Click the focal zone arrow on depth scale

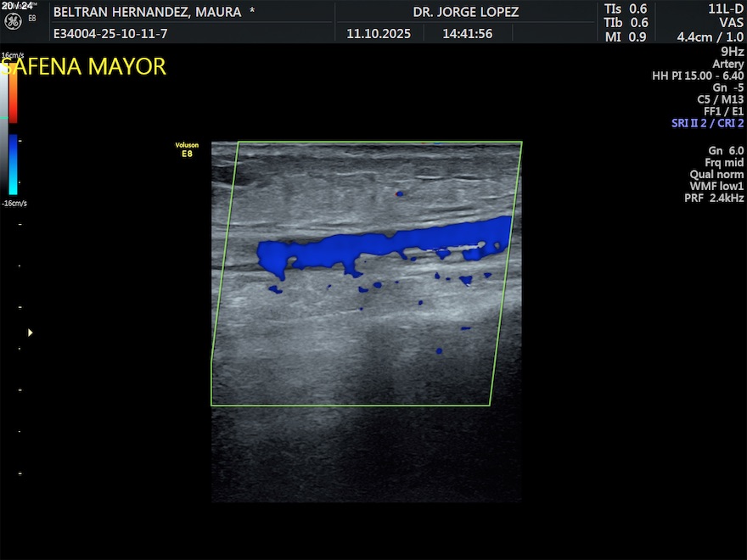click(31, 333)
